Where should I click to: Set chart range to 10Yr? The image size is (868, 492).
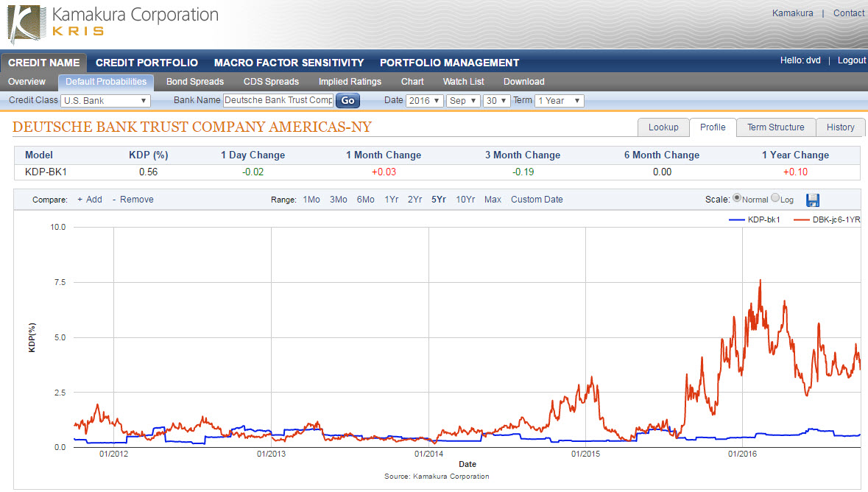coord(465,200)
